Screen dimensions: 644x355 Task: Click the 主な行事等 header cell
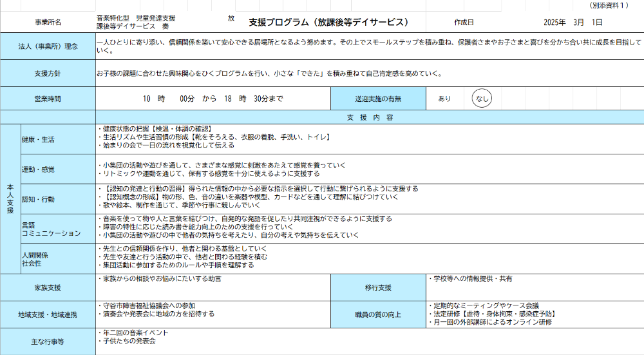[x=48, y=341]
